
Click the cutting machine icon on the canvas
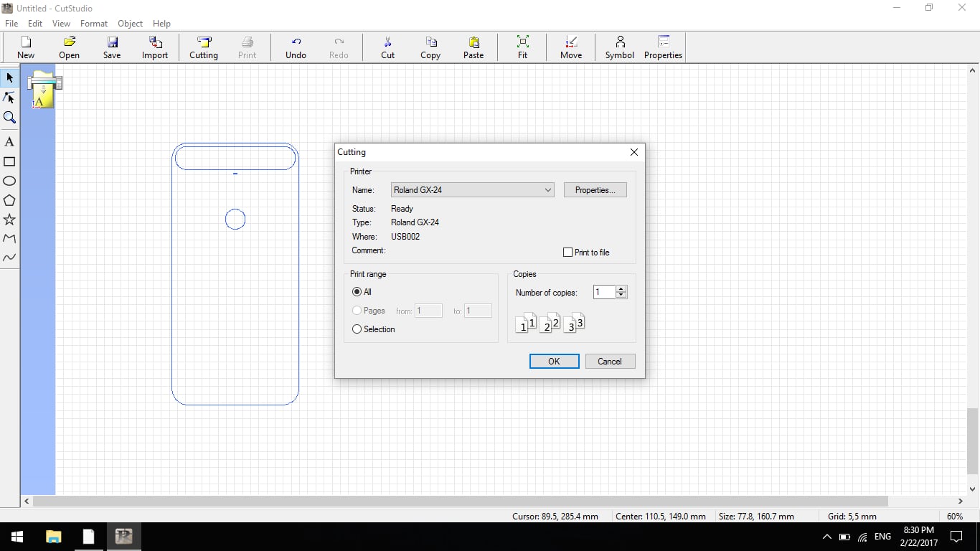click(44, 90)
